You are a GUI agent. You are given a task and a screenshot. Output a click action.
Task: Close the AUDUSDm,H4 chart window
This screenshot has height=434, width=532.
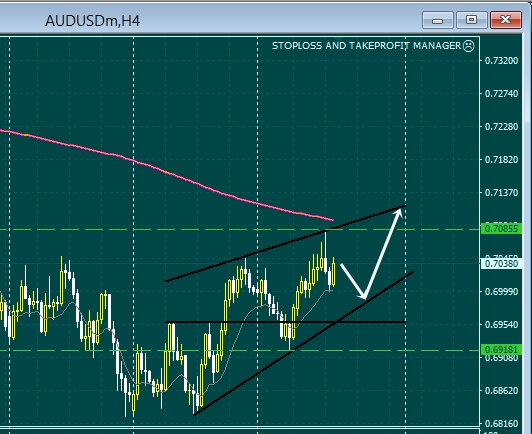[506, 20]
